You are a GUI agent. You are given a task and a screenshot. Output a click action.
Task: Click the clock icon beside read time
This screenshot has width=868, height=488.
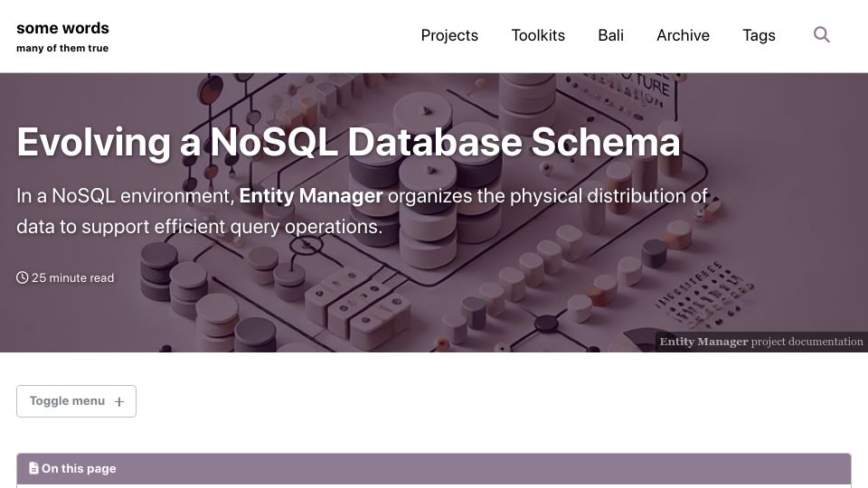pos(22,277)
